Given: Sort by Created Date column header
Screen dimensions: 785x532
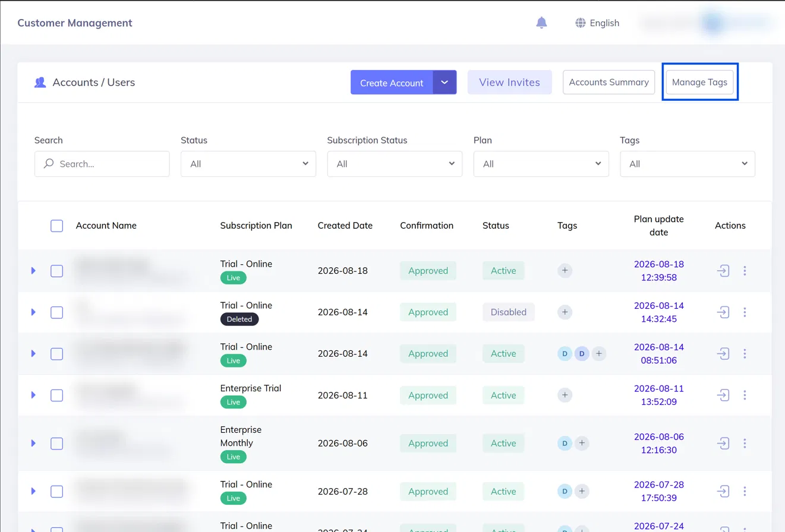Looking at the screenshot, I should click(345, 226).
